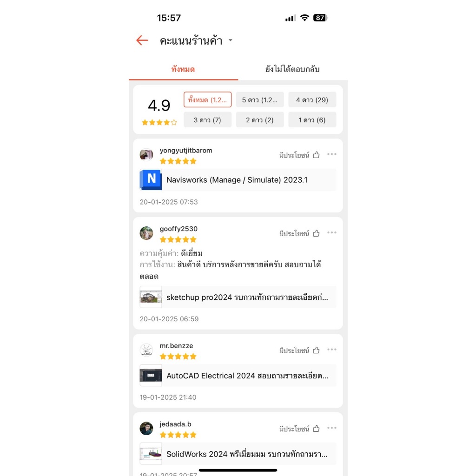Tap the red back arrow
The image size is (476, 476).
142,40
